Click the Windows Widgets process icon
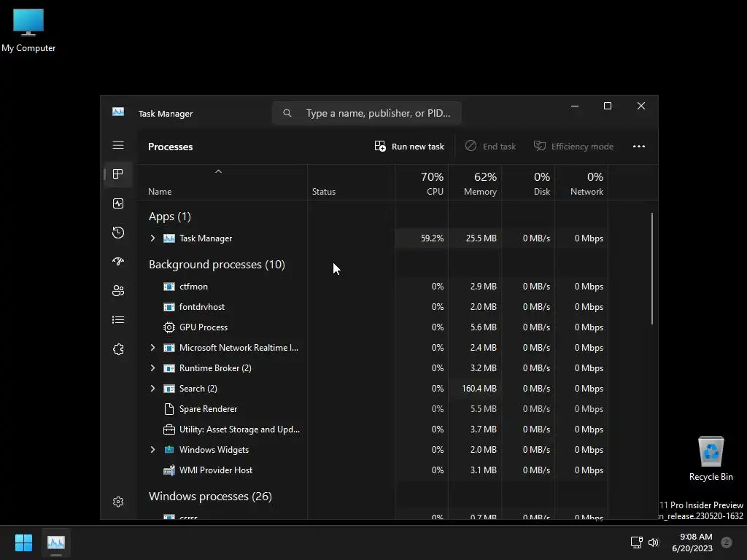Screen dimensions: 747x560 click(x=169, y=449)
